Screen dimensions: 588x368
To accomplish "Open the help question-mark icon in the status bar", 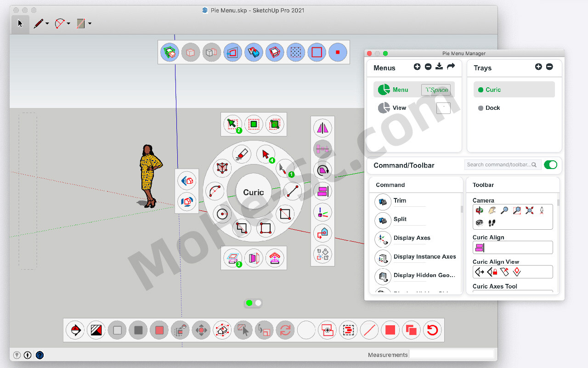I will pos(40,355).
